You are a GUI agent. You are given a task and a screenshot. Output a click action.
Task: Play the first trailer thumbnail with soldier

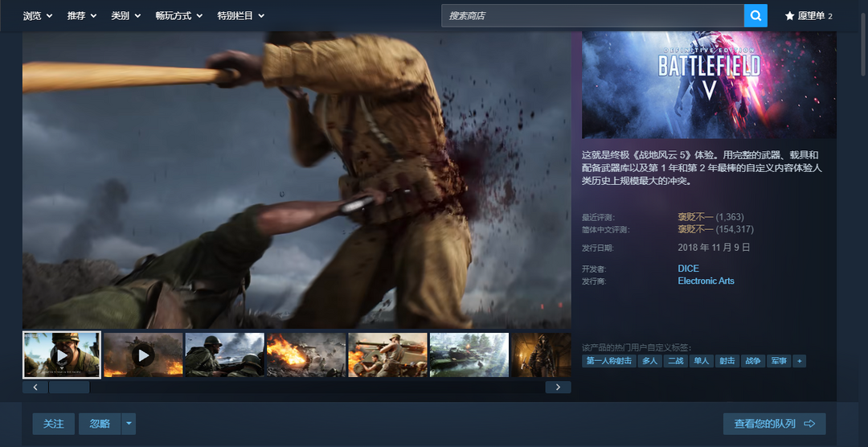(x=61, y=355)
